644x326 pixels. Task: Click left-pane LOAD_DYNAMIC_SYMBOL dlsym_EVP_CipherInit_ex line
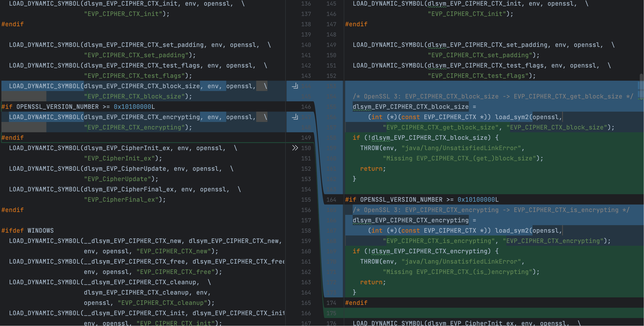coord(123,148)
